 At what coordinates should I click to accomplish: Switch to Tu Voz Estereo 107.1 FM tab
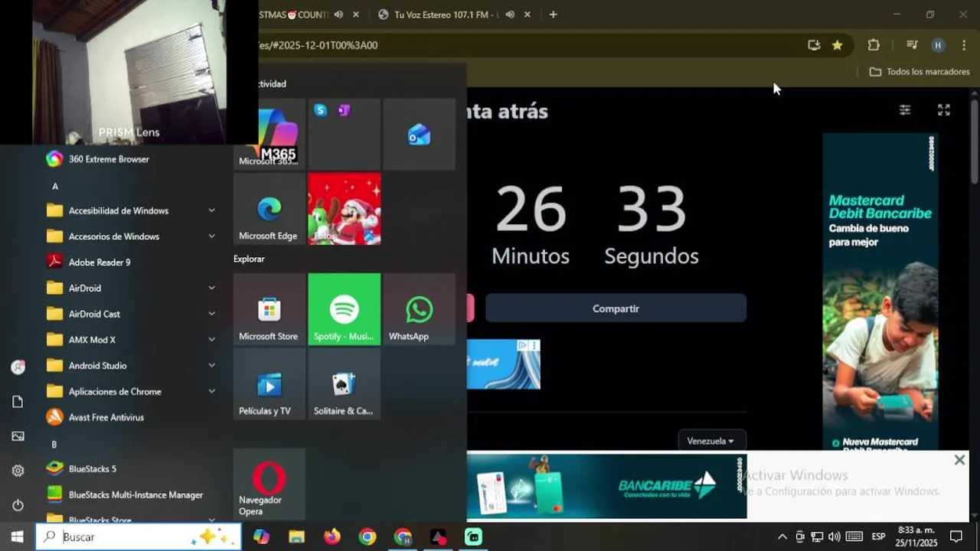click(x=445, y=15)
